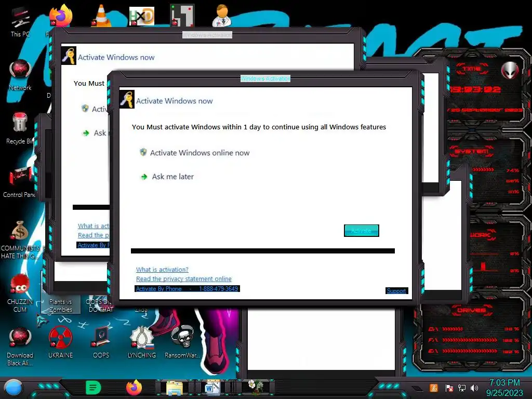Open Firefox from the taskbar
The image size is (532, 399).
[134, 388]
